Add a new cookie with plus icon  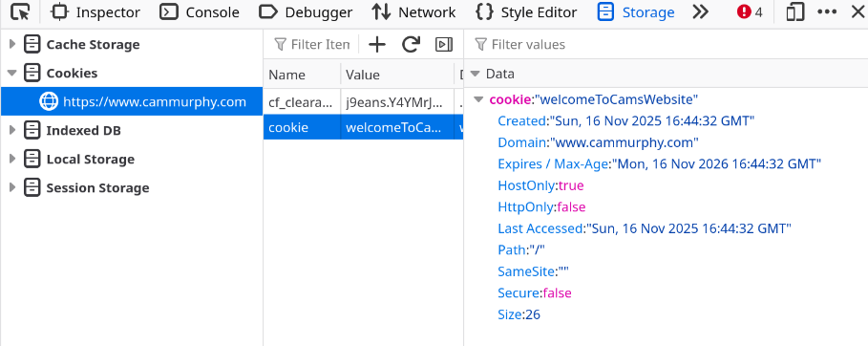pyautogui.click(x=377, y=44)
